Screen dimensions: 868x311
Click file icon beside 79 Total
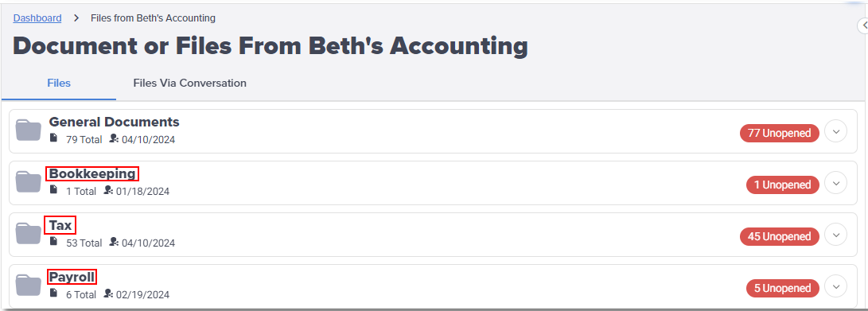pyautogui.click(x=53, y=138)
